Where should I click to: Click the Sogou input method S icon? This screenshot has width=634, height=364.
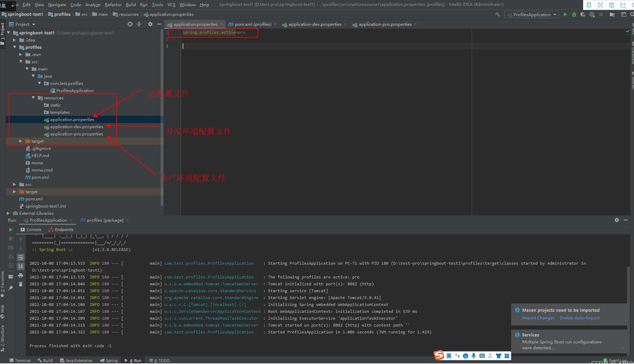439,355
